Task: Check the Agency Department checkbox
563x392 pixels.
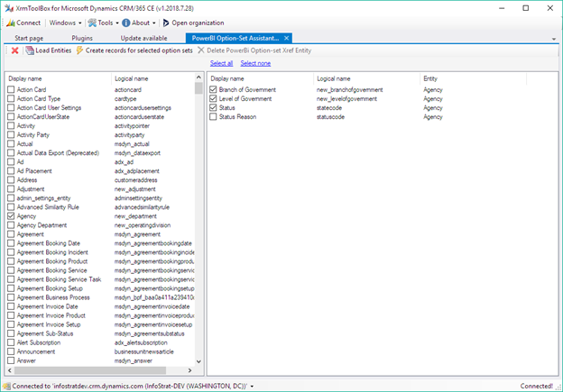Action: pyautogui.click(x=11, y=225)
